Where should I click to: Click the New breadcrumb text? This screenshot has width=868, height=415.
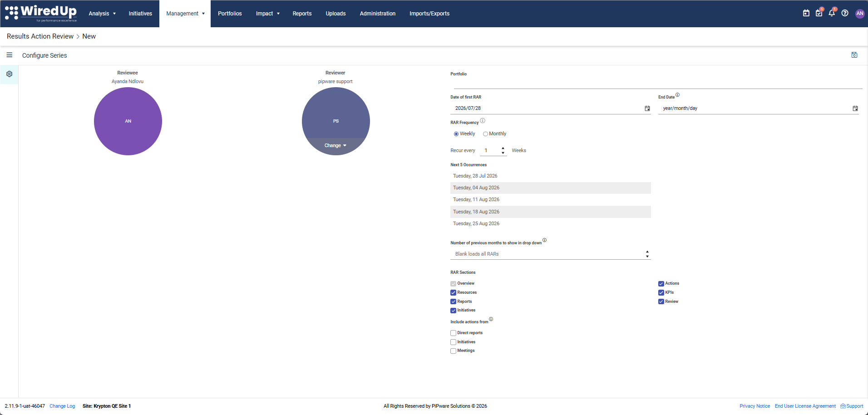[89, 36]
